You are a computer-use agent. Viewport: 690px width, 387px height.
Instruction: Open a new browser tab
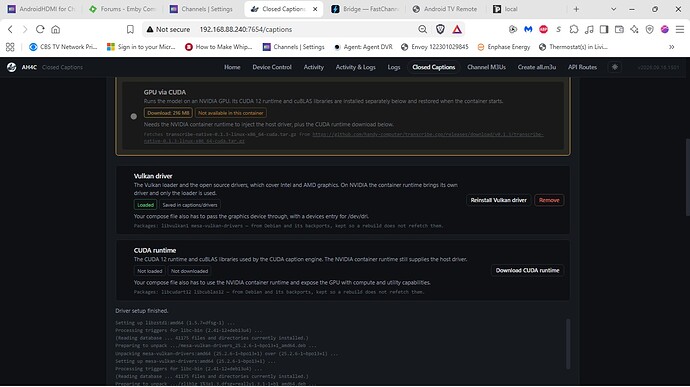pos(576,9)
